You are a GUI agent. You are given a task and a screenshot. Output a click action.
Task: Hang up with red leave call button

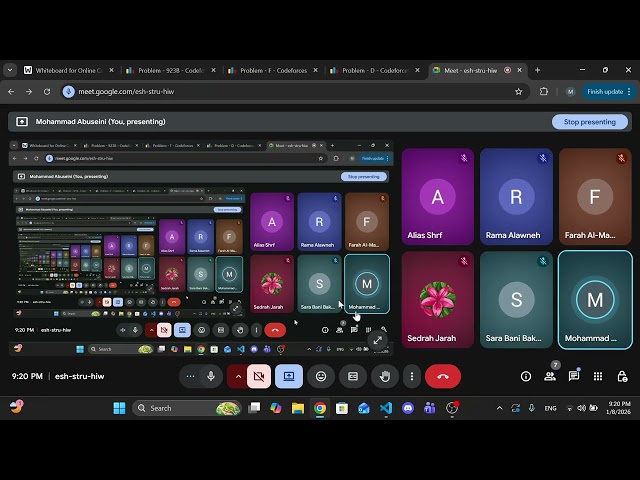pyautogui.click(x=442, y=376)
